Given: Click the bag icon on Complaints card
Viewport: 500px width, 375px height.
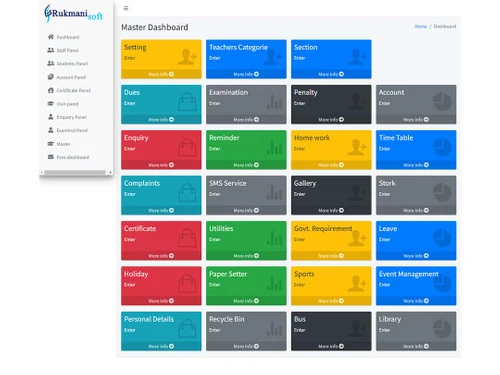Looking at the screenshot, I should coord(187,192).
